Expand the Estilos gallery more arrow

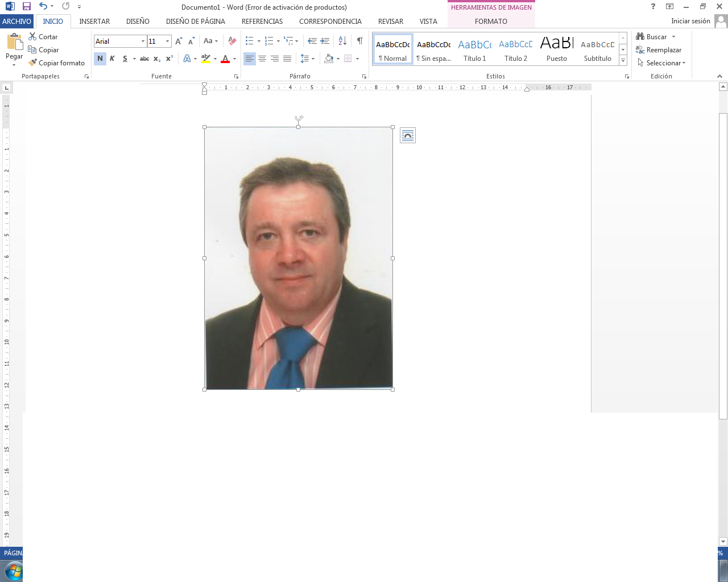[x=623, y=61]
